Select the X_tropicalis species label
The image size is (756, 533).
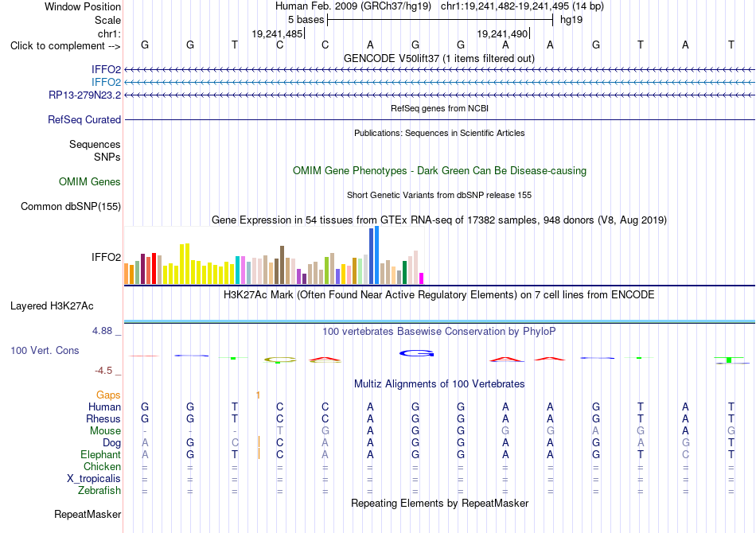click(x=94, y=479)
